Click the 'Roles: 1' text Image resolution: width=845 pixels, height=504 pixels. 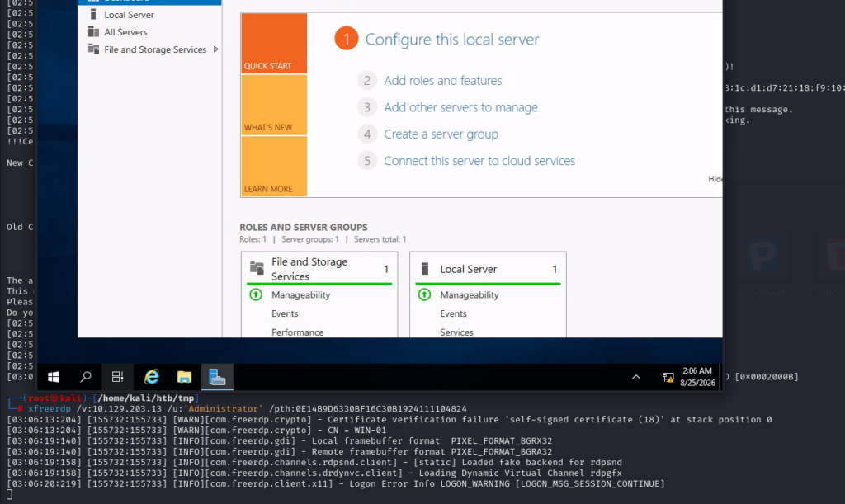click(x=253, y=239)
